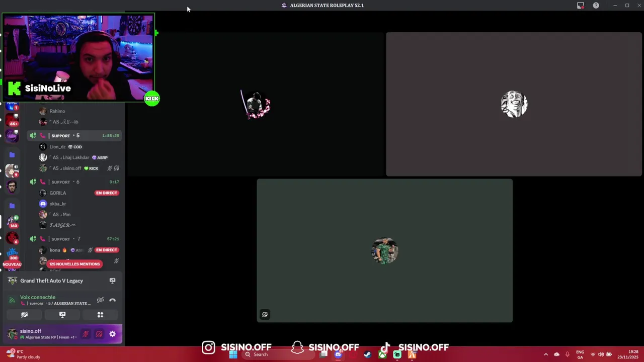
Task: Focus the bottom participant tile avatar
Action: pos(385,250)
